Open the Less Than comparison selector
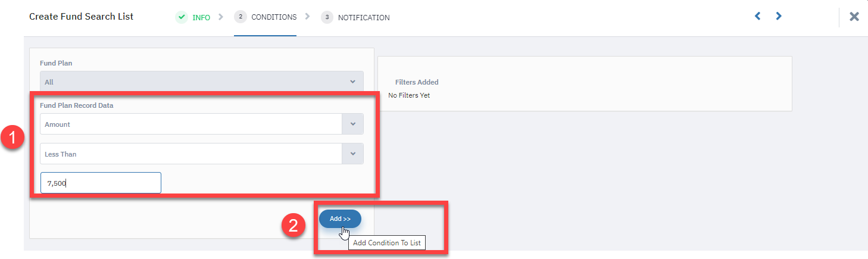The image size is (868, 259). coord(202,154)
